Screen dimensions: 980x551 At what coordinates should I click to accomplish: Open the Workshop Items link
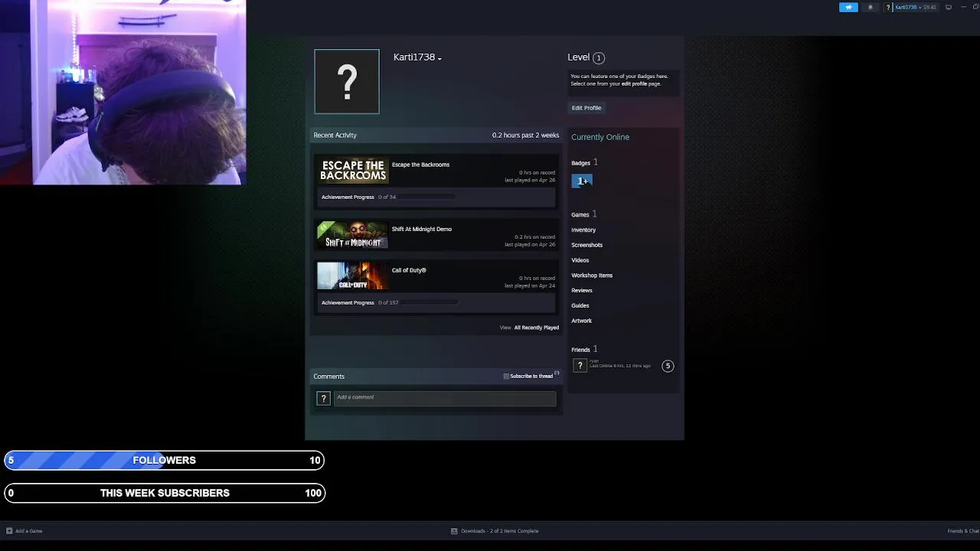(x=592, y=275)
